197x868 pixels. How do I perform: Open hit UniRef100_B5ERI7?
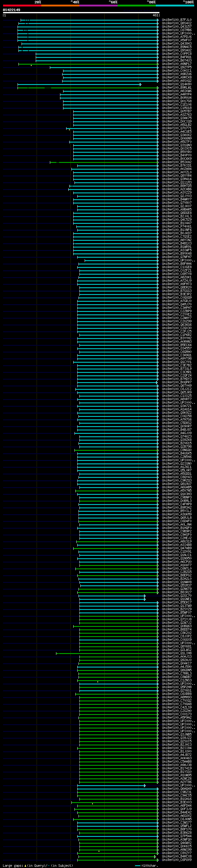[x=176, y=603]
